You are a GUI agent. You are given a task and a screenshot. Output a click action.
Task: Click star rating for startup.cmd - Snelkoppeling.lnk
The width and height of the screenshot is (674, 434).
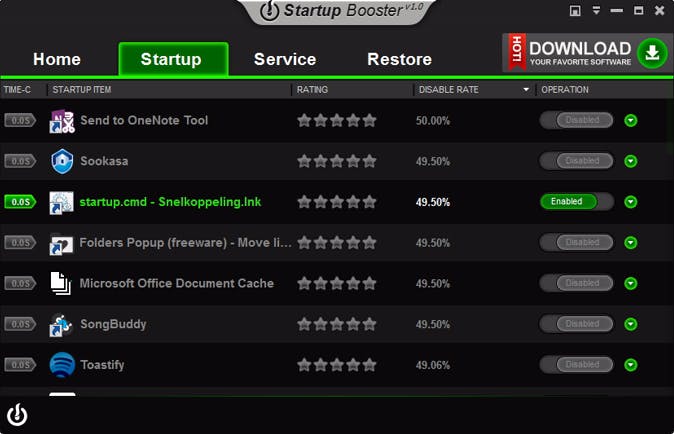tap(337, 202)
